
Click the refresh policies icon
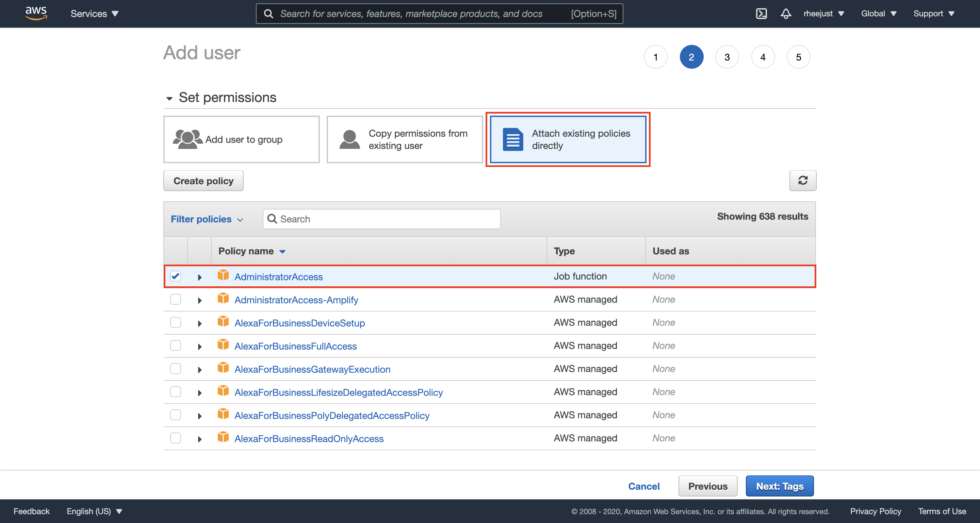click(803, 181)
